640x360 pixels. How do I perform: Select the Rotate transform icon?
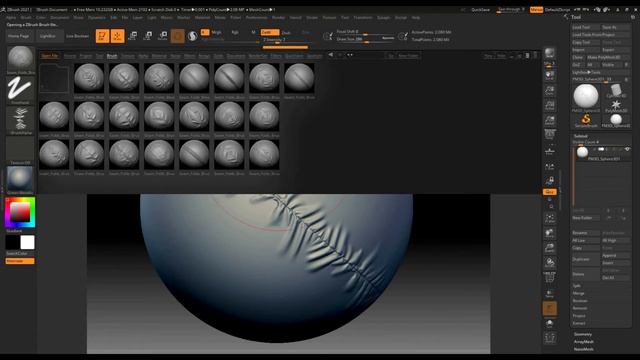163,36
